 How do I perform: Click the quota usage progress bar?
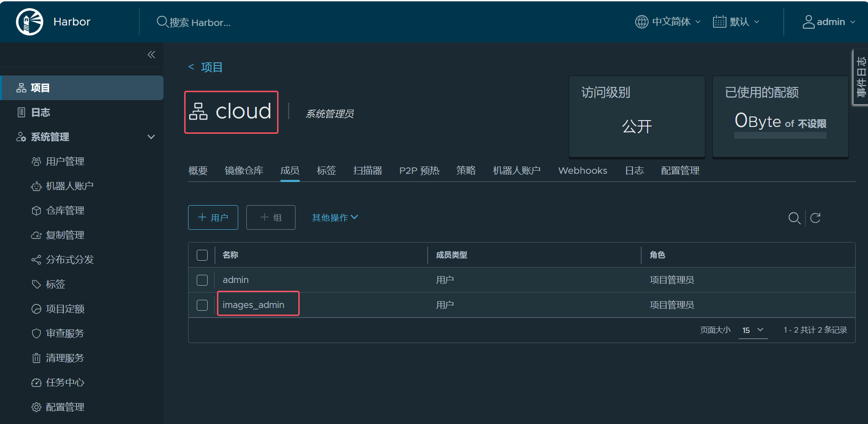tap(780, 136)
